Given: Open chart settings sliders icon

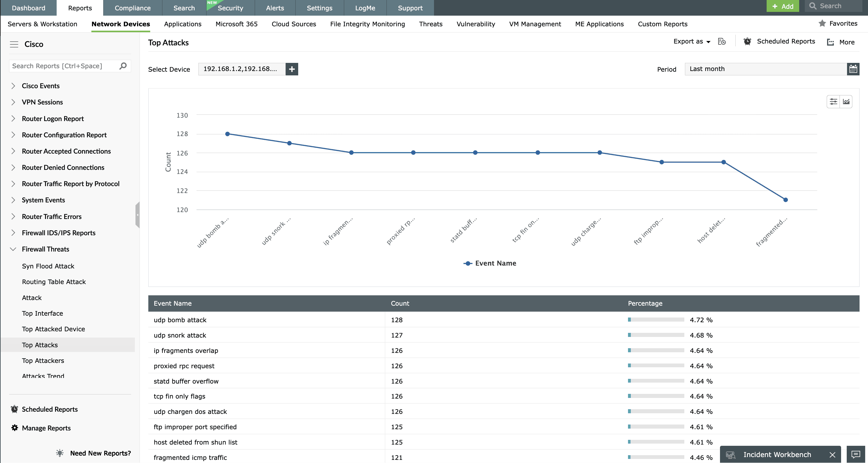Looking at the screenshot, I should click(x=833, y=102).
